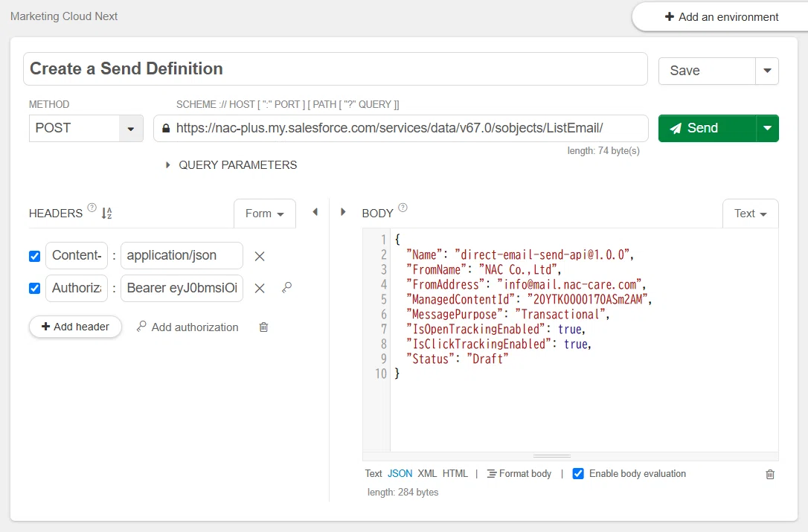Click Format body
The image size is (808, 532).
tap(519, 474)
